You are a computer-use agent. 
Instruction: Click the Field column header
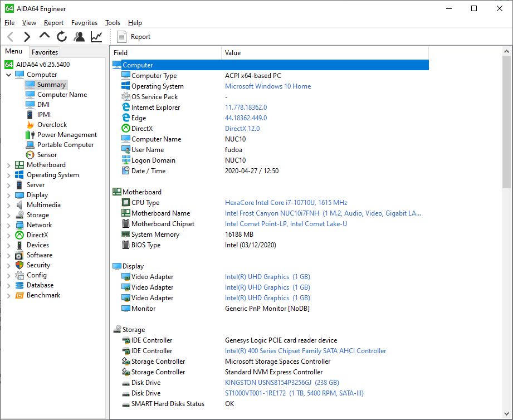121,53
